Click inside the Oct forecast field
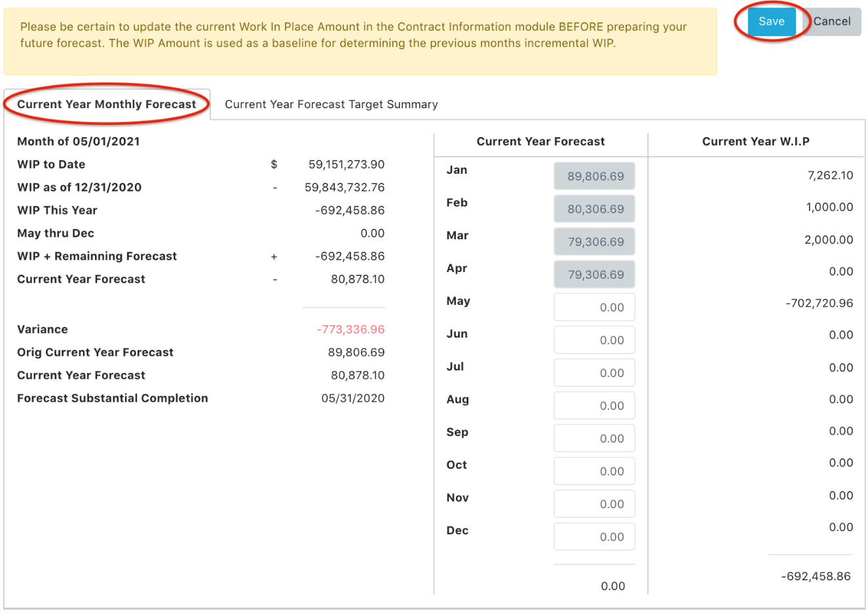Screen dimensions: 868x613 coord(594,471)
